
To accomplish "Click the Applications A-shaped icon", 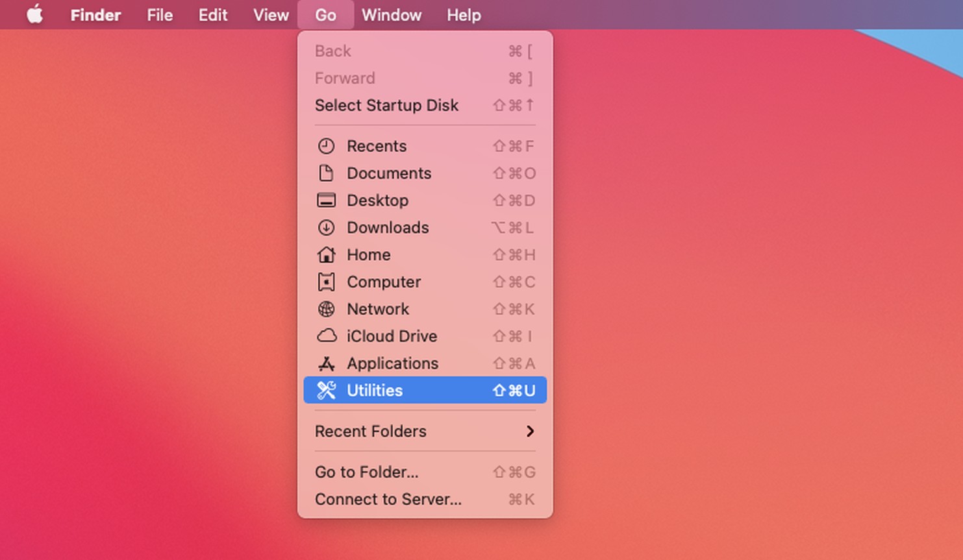I will coord(326,363).
